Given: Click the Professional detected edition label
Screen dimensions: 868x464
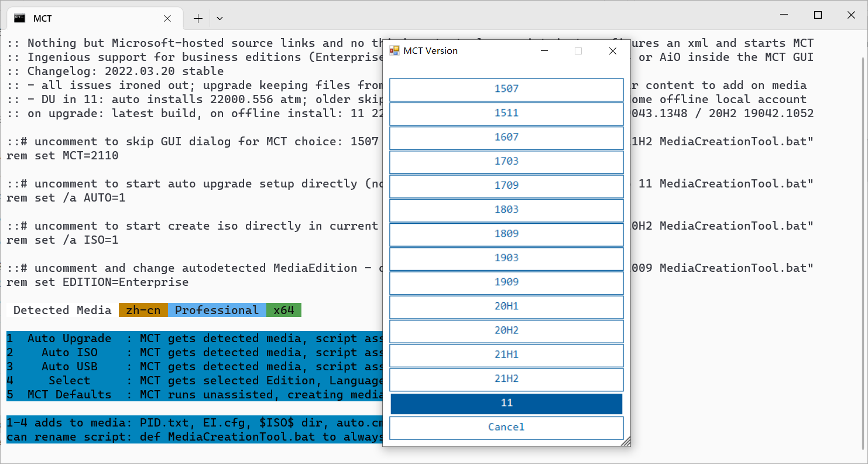Looking at the screenshot, I should tap(217, 311).
